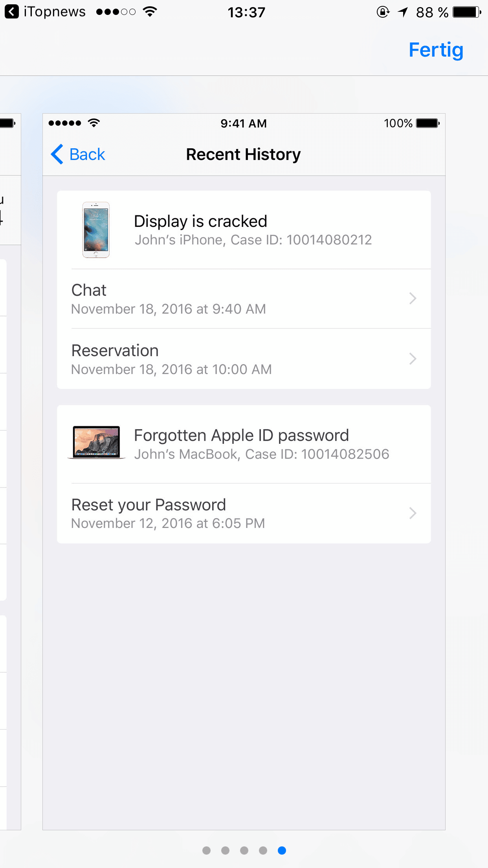The image size is (488, 868).
Task: Tap the MacBook device image
Action: click(97, 442)
